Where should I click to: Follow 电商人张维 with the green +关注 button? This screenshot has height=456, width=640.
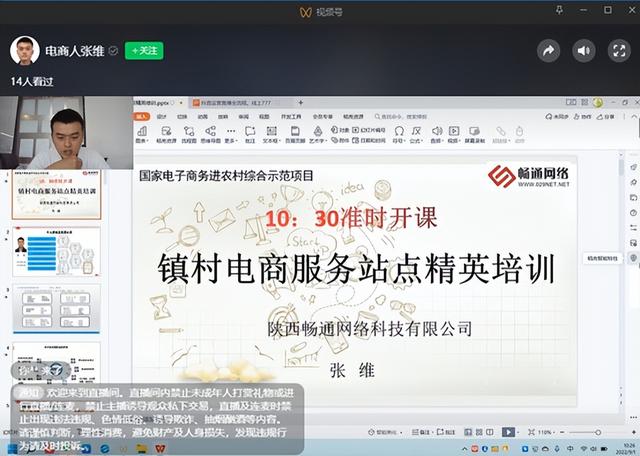[x=144, y=51]
